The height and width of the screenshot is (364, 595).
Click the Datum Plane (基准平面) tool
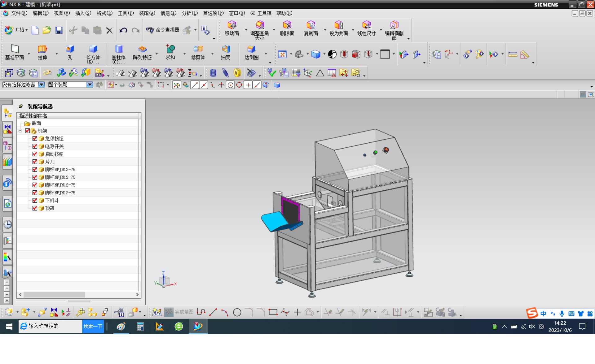point(15,49)
